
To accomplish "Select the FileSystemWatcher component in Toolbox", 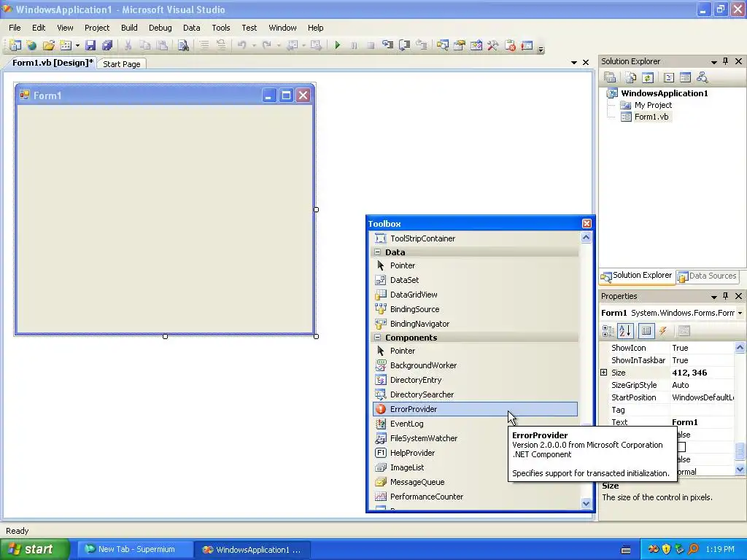I will [475, 438].
